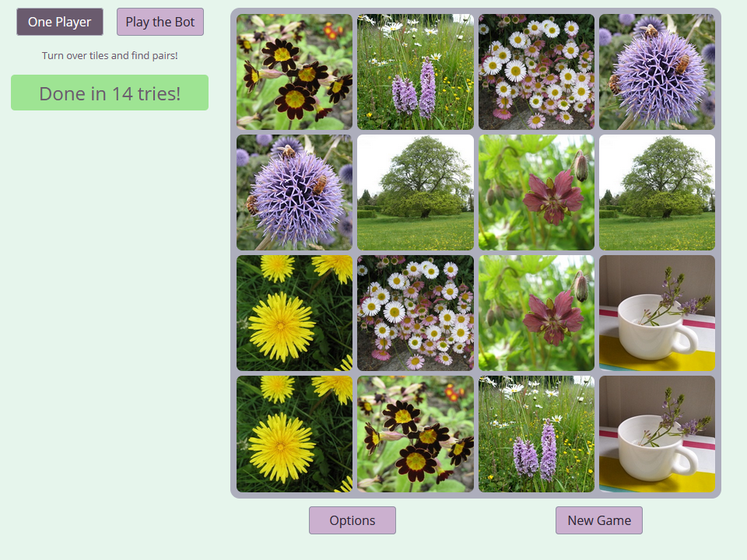This screenshot has height=560, width=747.
Task: Select the globe thistle tile above the tree
Action: (657, 72)
